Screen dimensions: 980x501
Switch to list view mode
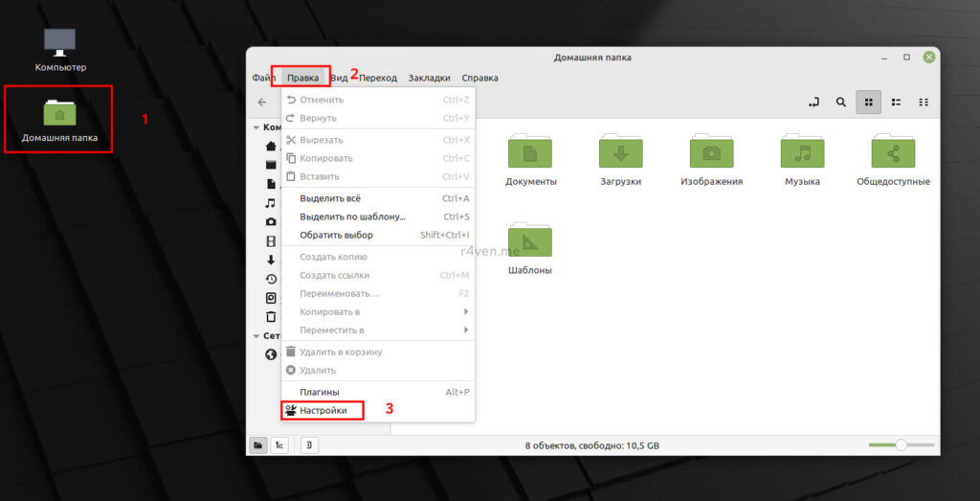point(896,102)
